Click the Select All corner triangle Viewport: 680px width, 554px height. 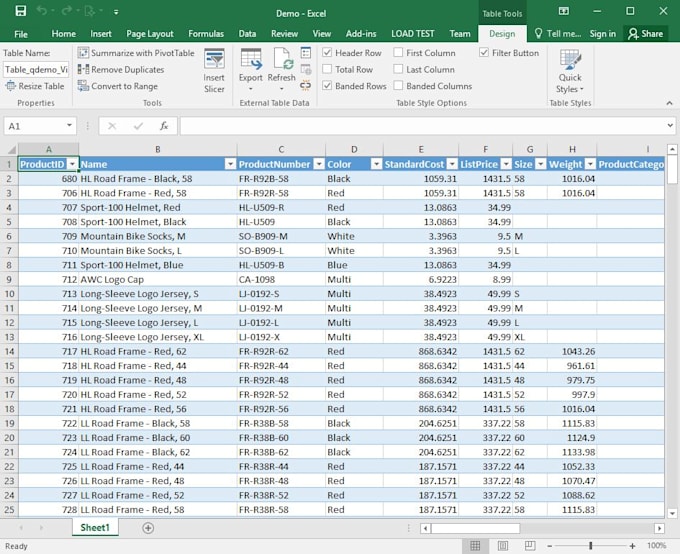click(x=12, y=150)
